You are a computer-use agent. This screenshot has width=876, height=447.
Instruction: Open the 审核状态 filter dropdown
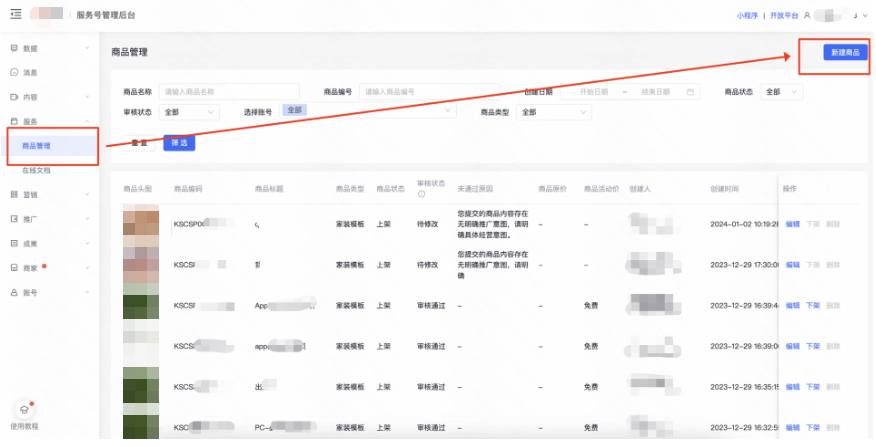click(189, 112)
